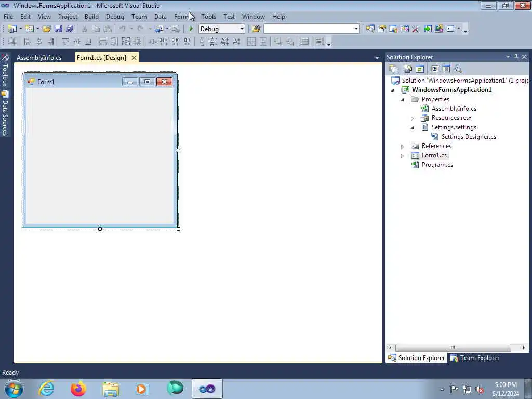
Task: Expand the Form1.cs node
Action: pos(403,156)
